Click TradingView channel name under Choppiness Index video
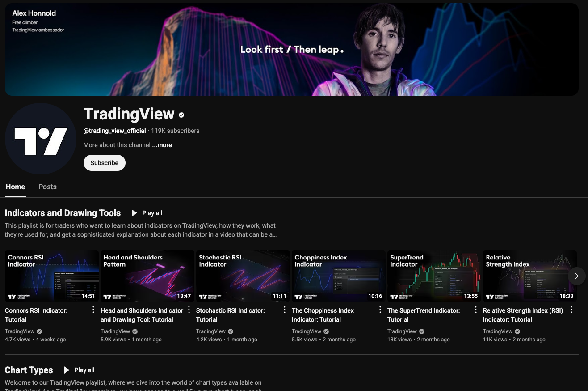Image resolution: width=588 pixels, height=391 pixels. [307, 331]
